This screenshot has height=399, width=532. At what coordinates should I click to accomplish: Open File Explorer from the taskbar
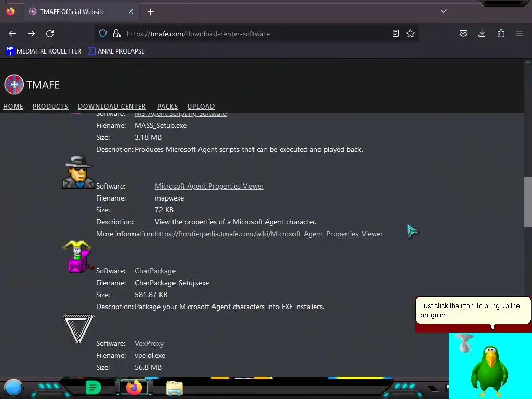tap(175, 388)
